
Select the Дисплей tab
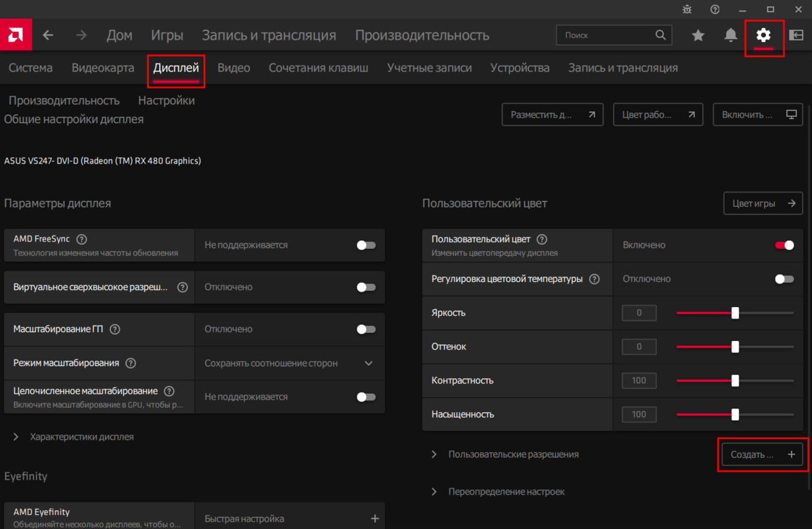pyautogui.click(x=176, y=68)
